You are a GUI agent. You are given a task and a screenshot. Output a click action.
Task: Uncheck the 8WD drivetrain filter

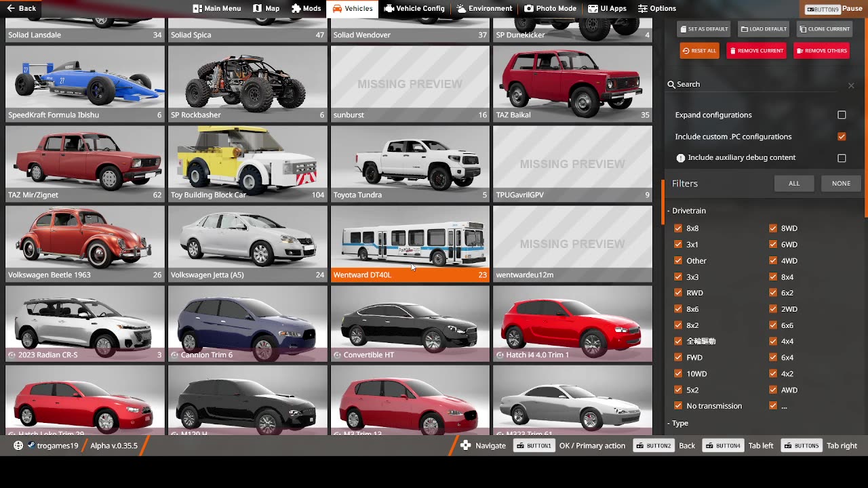tap(773, 228)
